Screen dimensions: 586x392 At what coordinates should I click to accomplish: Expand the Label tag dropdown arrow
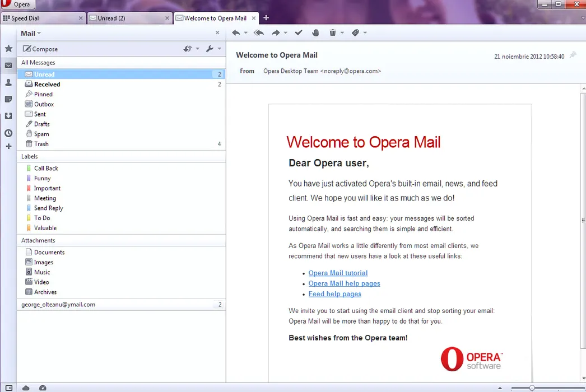(x=365, y=33)
